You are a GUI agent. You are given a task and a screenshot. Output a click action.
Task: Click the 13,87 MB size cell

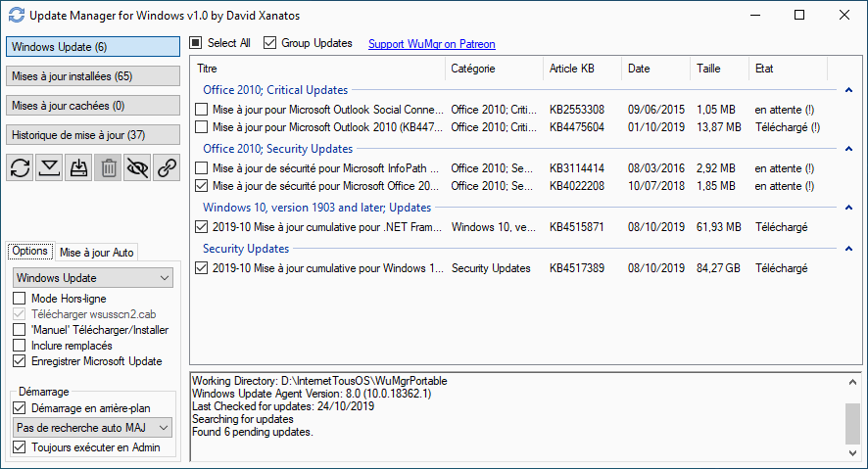[x=718, y=127]
